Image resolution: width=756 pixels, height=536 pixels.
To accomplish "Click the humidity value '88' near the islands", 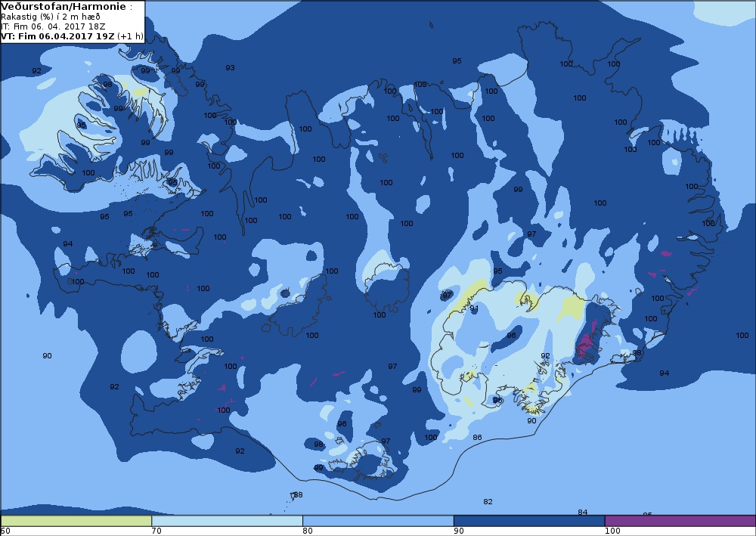I will pyautogui.click(x=299, y=495).
